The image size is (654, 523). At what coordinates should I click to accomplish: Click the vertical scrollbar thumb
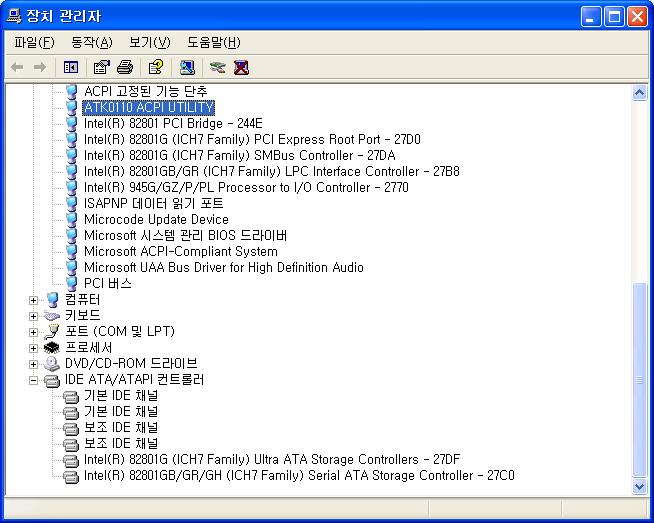tap(639, 380)
